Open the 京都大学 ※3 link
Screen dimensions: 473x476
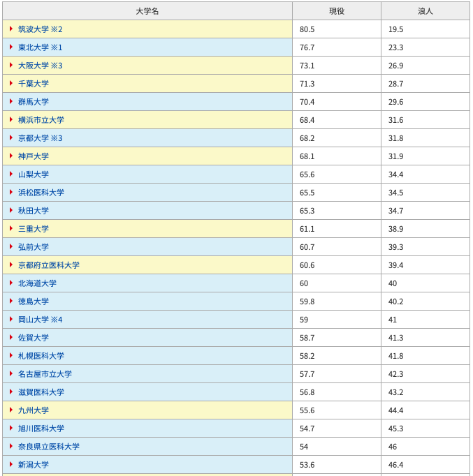(40, 138)
